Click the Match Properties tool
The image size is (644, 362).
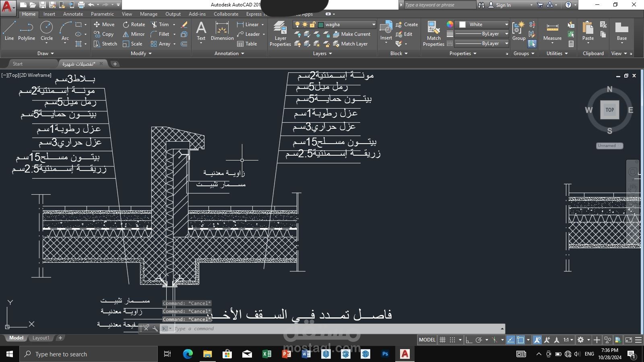(x=433, y=34)
